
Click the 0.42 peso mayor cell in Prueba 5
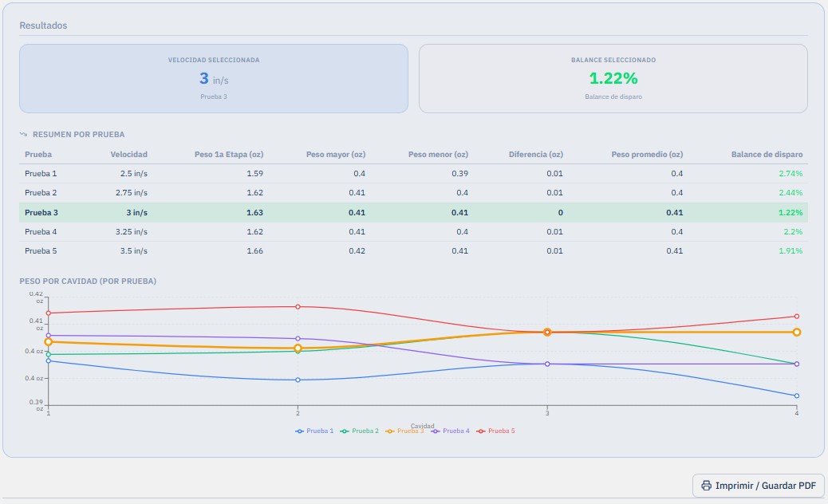point(357,251)
